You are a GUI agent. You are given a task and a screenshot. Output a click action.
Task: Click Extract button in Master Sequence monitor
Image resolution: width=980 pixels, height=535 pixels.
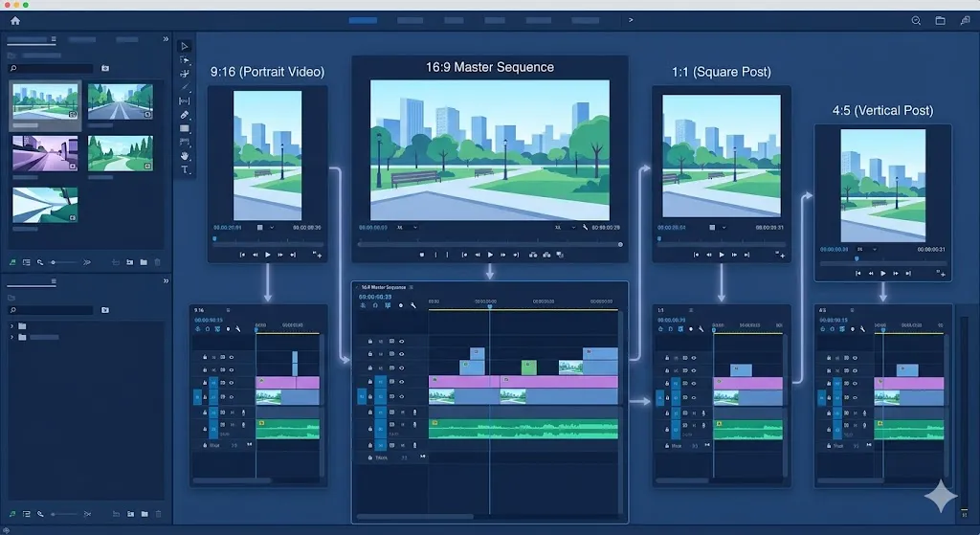tap(546, 255)
